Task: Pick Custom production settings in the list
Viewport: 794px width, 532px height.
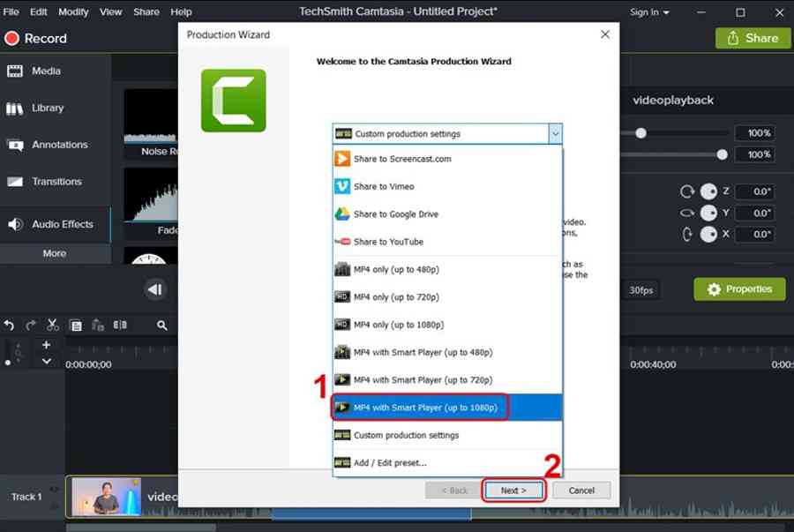Action: (x=447, y=435)
